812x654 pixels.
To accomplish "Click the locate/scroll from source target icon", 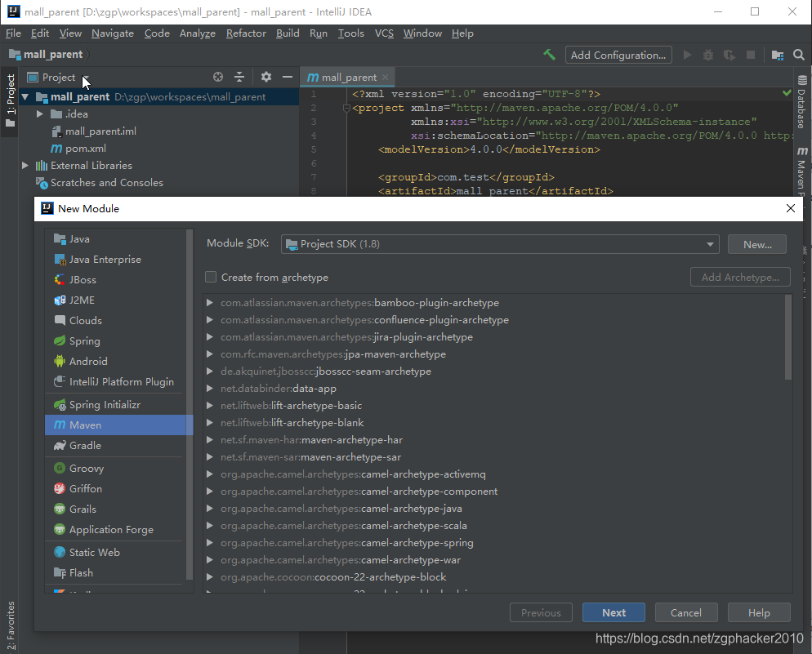I will 218,77.
